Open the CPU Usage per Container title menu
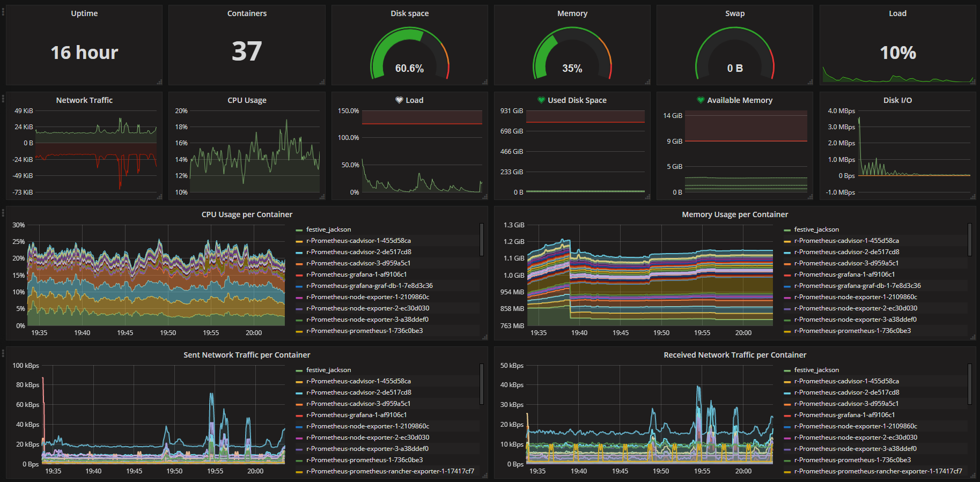The height and width of the screenshot is (482, 980). click(247, 214)
